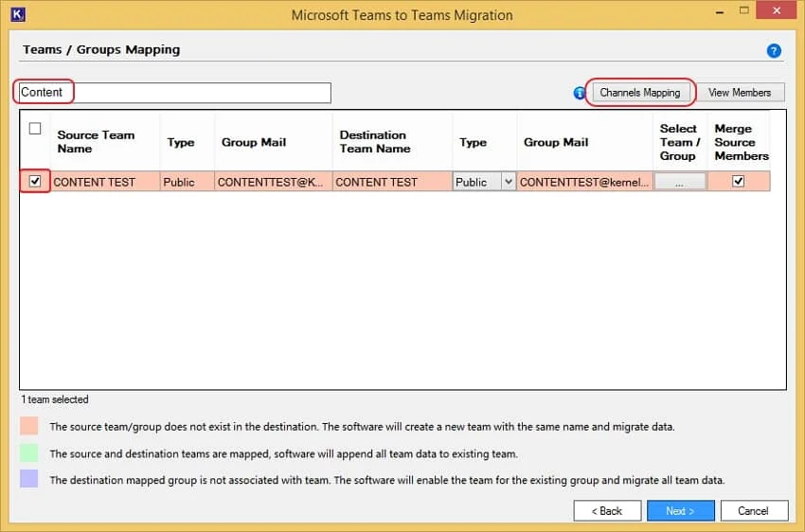Click the blue help question mark icon

[774, 51]
